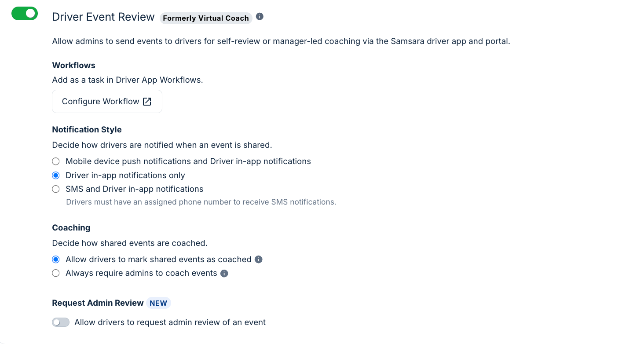Select mobile push and in-app notifications option
This screenshot has width=644, height=344.
(55, 161)
